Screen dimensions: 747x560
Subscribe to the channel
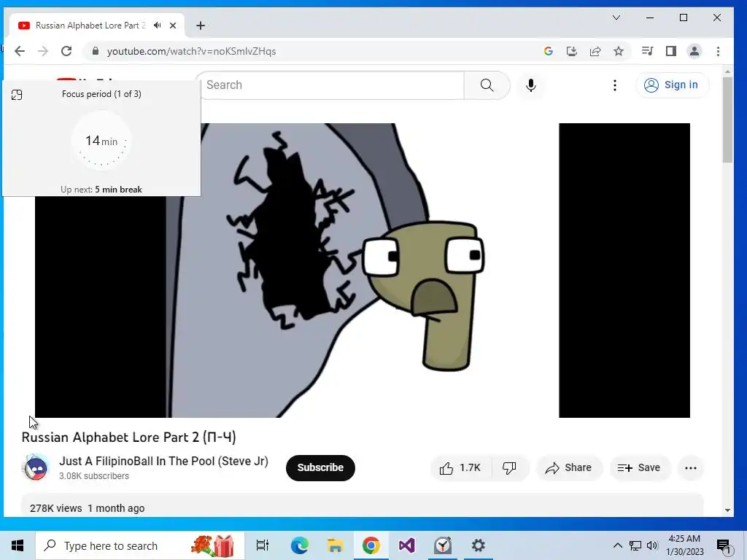320,467
